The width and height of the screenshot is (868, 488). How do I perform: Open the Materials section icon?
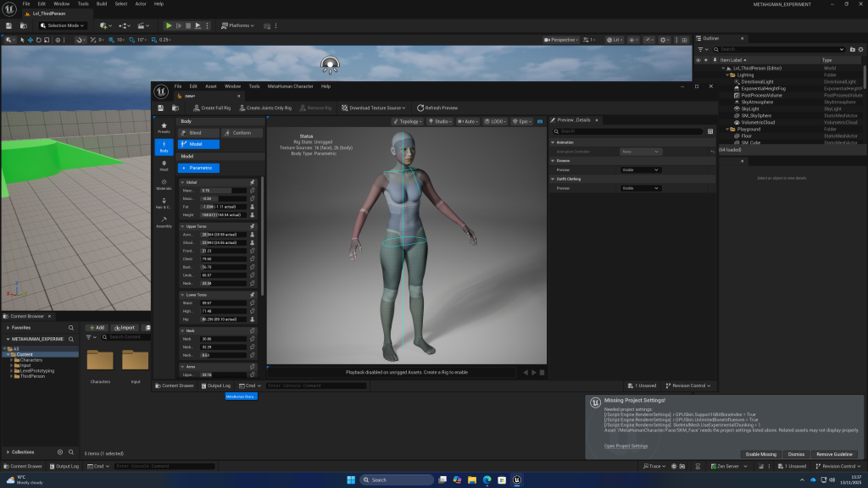164,185
